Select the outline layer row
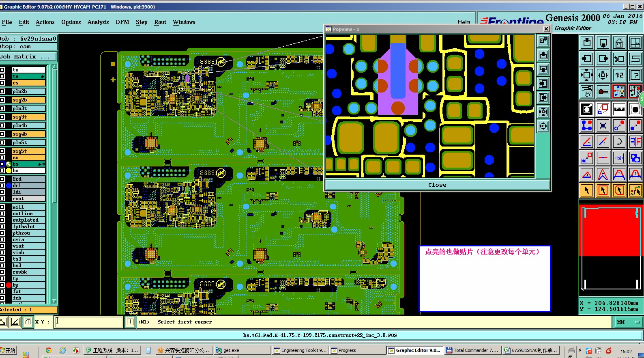Screen dimensions: 644x358 [x=28, y=214]
